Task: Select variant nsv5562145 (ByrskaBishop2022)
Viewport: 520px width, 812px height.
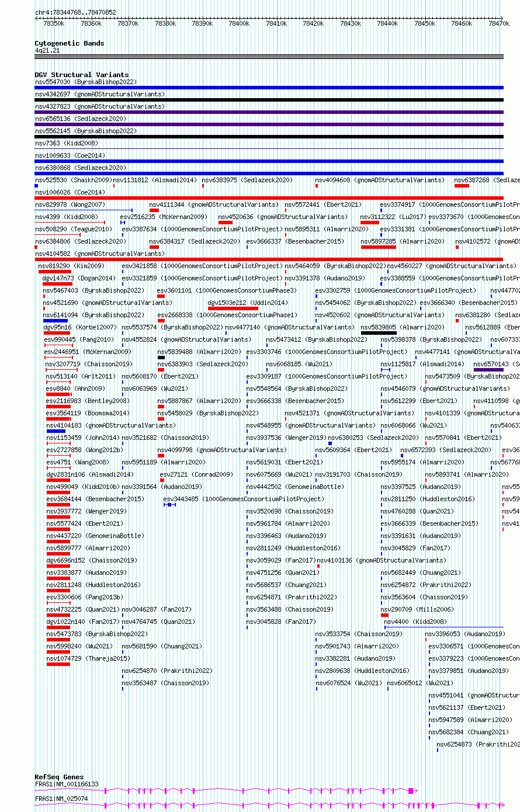Action: (x=86, y=131)
